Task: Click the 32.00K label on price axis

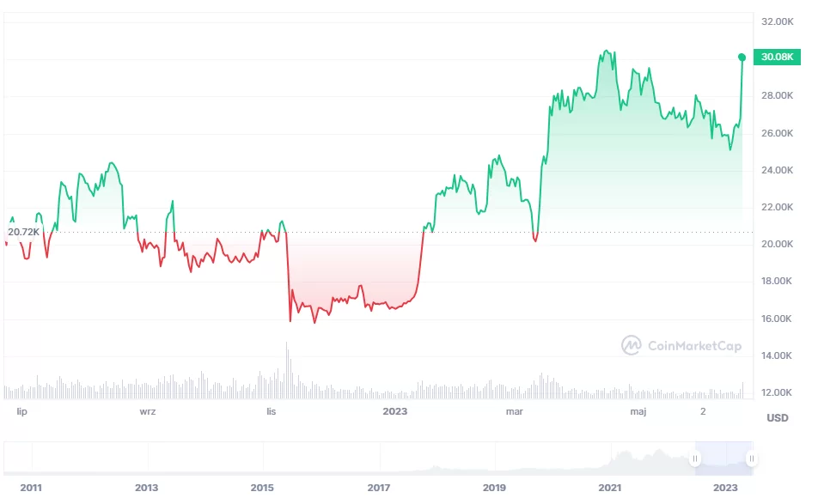Action: (x=777, y=21)
